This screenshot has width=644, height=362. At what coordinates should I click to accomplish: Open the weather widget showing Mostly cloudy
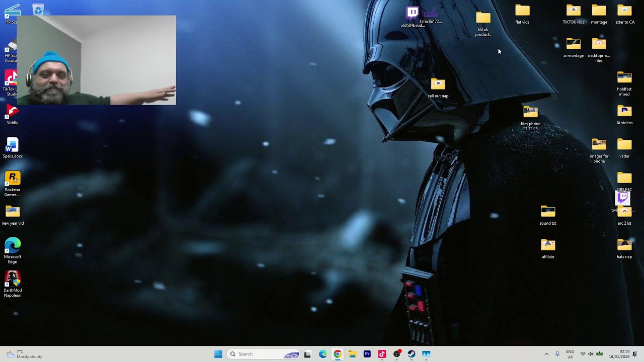coord(24,354)
